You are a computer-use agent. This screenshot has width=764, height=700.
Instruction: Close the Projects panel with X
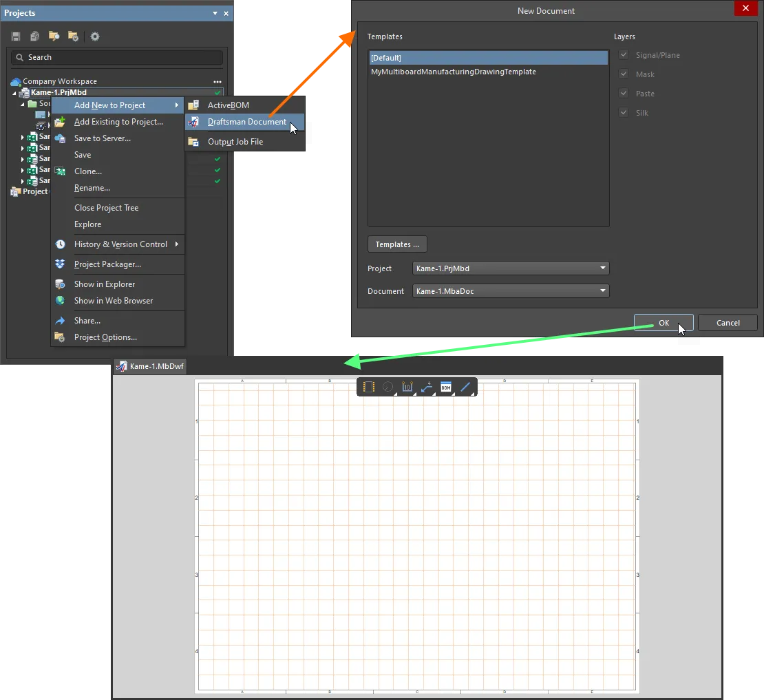[x=226, y=13]
